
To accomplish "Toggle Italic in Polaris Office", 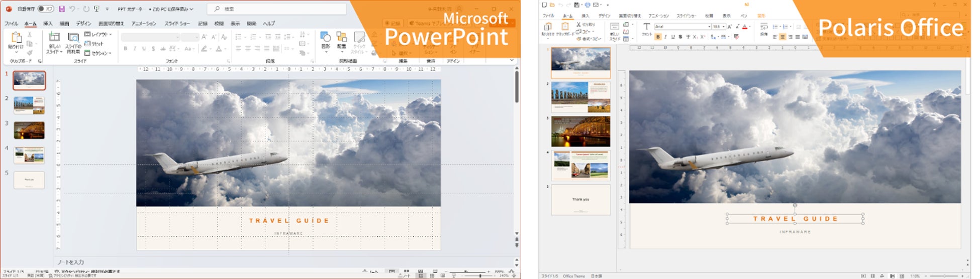I will [x=665, y=37].
